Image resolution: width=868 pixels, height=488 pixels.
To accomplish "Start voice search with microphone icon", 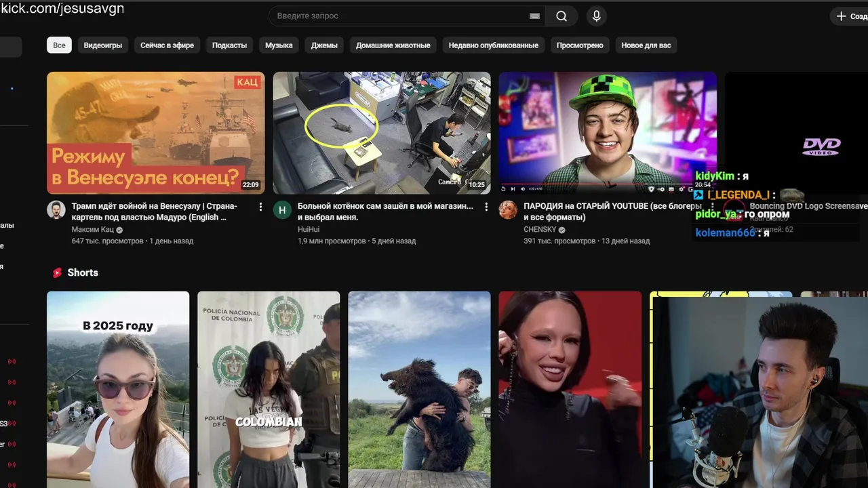I will coord(596,16).
